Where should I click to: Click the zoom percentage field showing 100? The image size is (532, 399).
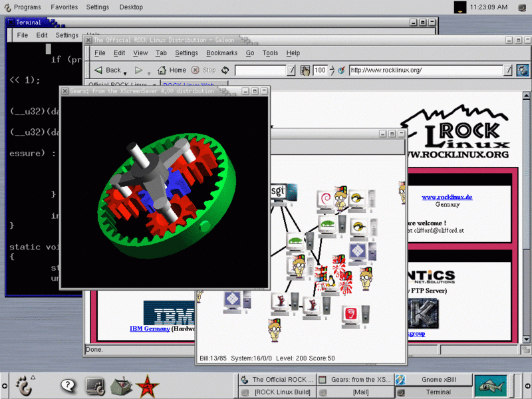pyautogui.click(x=321, y=70)
